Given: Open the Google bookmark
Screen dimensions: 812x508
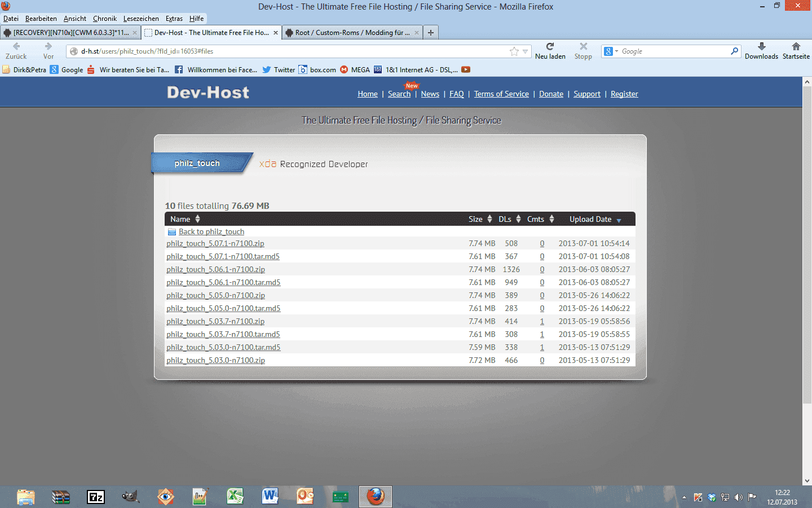Looking at the screenshot, I should 67,70.
